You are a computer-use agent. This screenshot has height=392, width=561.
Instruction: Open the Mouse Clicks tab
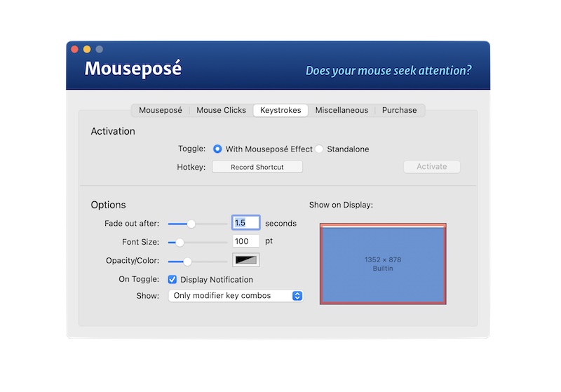221,110
